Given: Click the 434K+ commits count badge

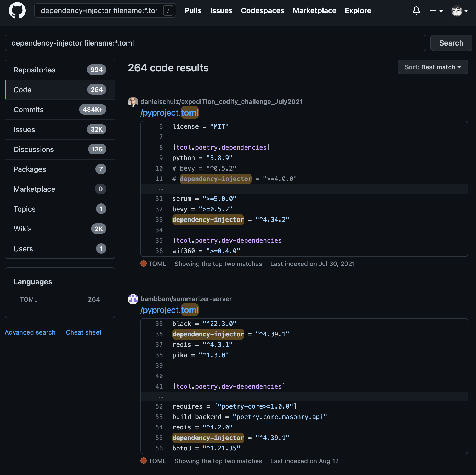Looking at the screenshot, I should (x=93, y=110).
